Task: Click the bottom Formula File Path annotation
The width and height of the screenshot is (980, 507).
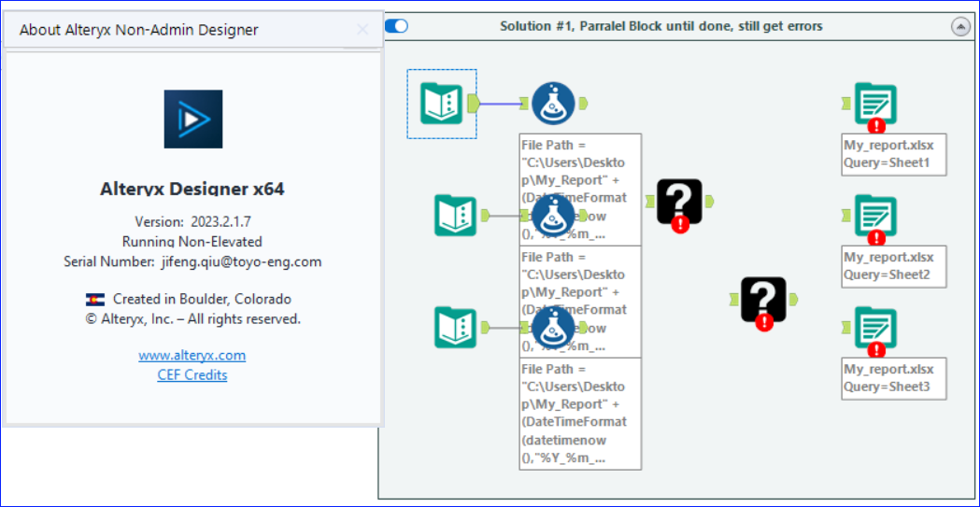Action: 581,414
